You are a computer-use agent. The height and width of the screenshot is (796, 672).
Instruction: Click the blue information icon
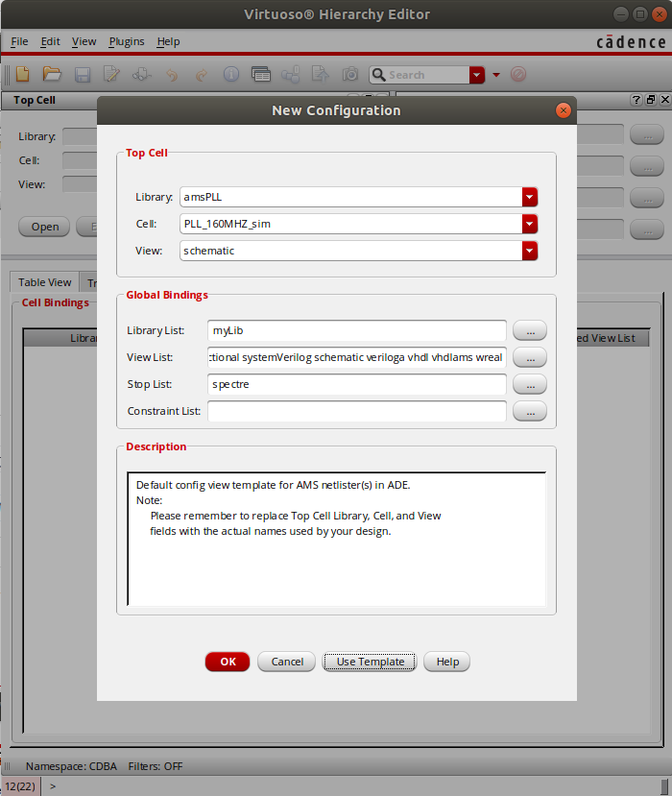[x=231, y=75]
